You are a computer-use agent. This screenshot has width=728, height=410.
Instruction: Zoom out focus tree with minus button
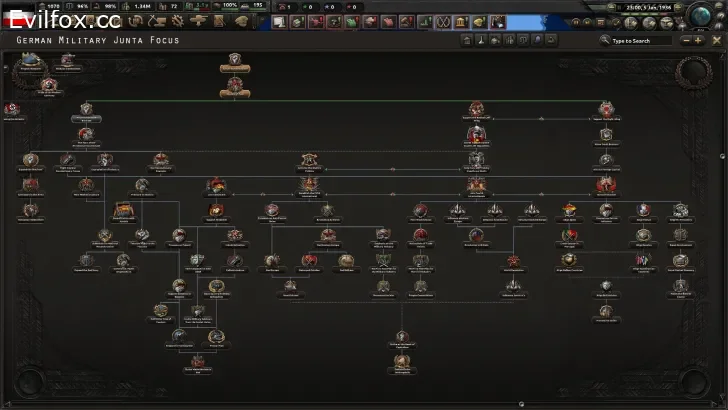(x=685, y=41)
